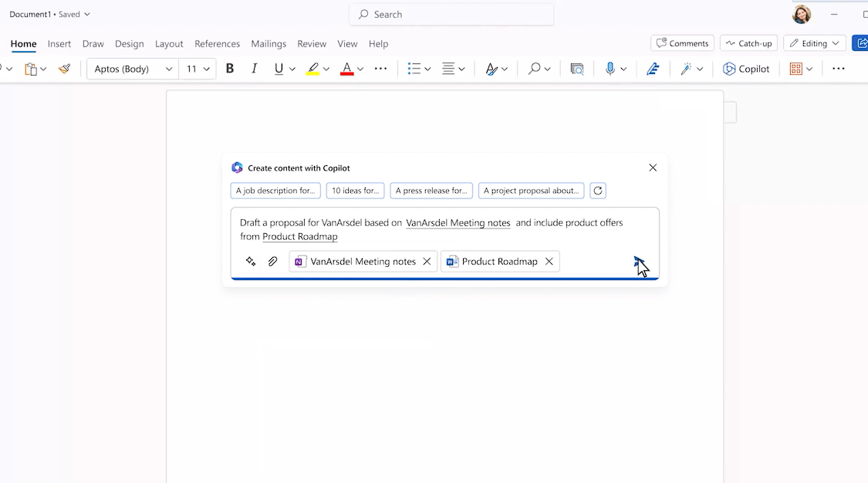
Task: Expand Dictate options arrow
Action: tap(623, 69)
